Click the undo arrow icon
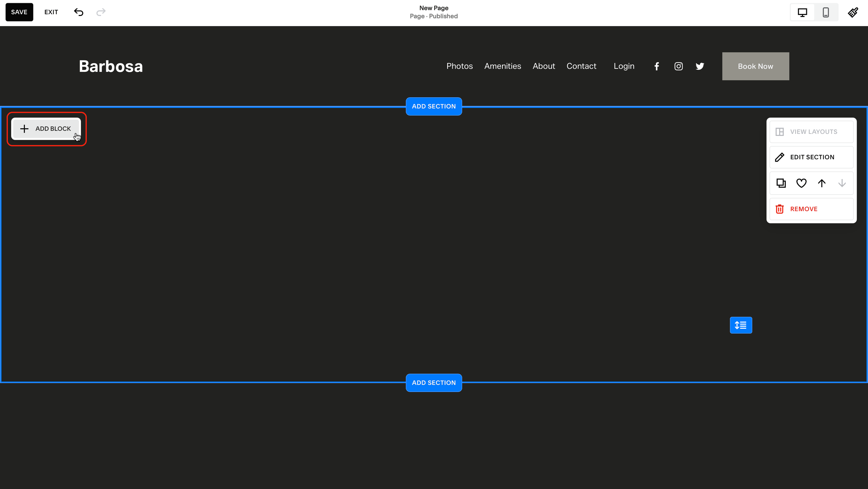The image size is (868, 489). (x=79, y=12)
